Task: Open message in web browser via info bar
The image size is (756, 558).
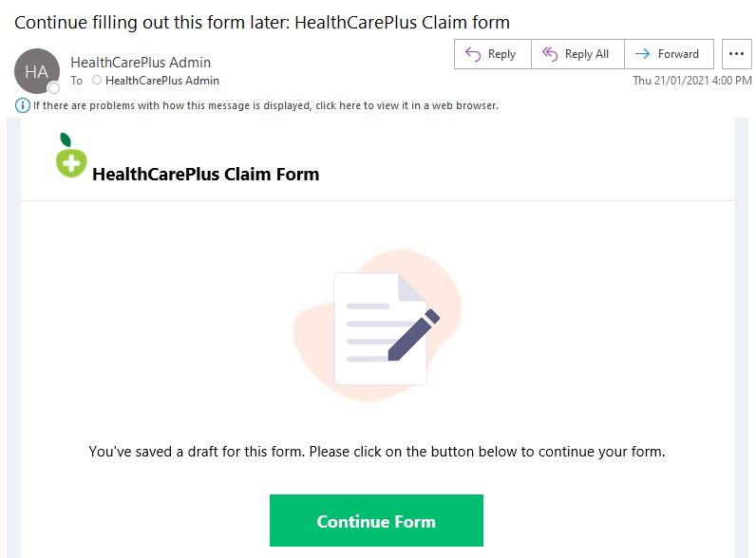Action: pos(266,105)
